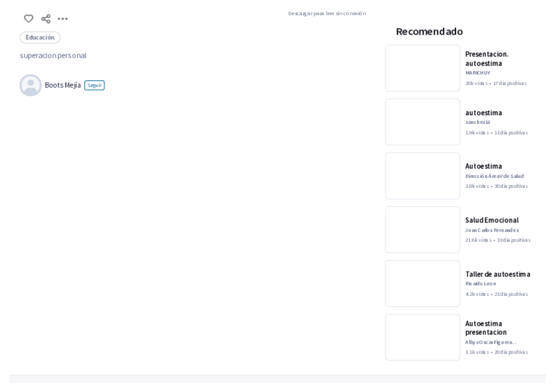Open the three-dots more options menu
Image resolution: width=555 pixels, height=392 pixels.
click(x=63, y=19)
